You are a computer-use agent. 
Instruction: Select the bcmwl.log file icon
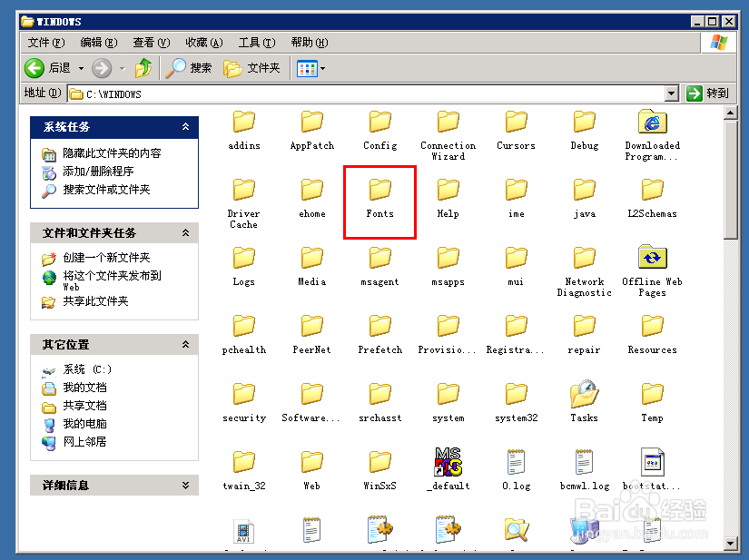[584, 462]
